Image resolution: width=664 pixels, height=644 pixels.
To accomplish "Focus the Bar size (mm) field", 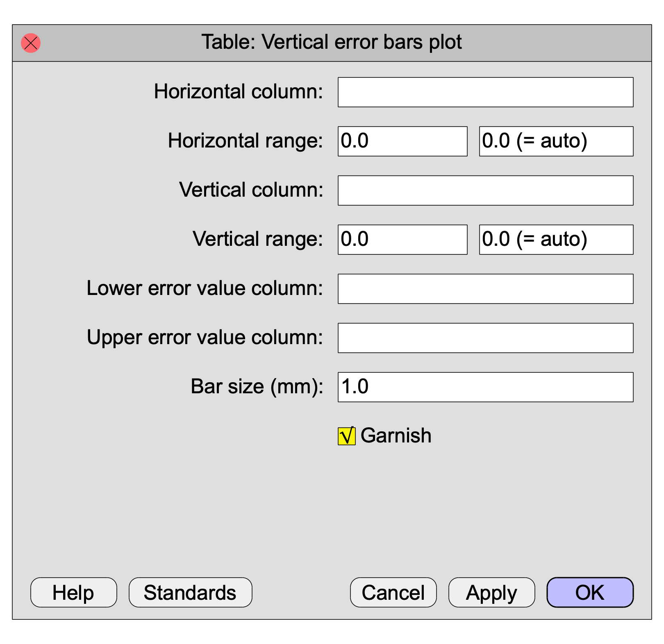I will tap(485, 387).
